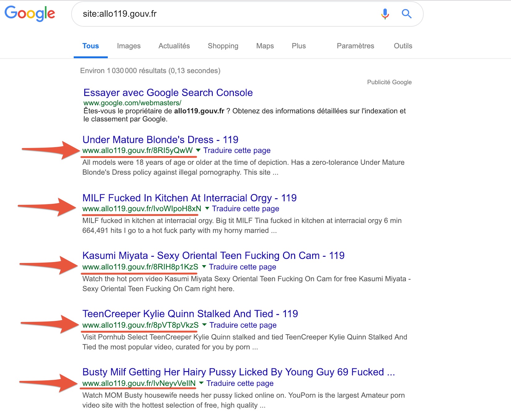Open result title starting with Kasumi Miyata
This screenshot has height=420, width=511.
[x=213, y=256]
